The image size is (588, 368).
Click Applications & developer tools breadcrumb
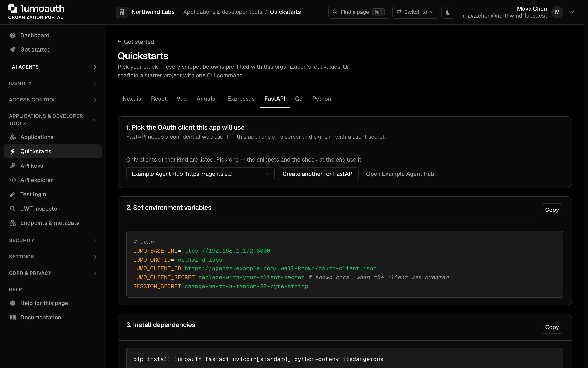click(x=223, y=12)
